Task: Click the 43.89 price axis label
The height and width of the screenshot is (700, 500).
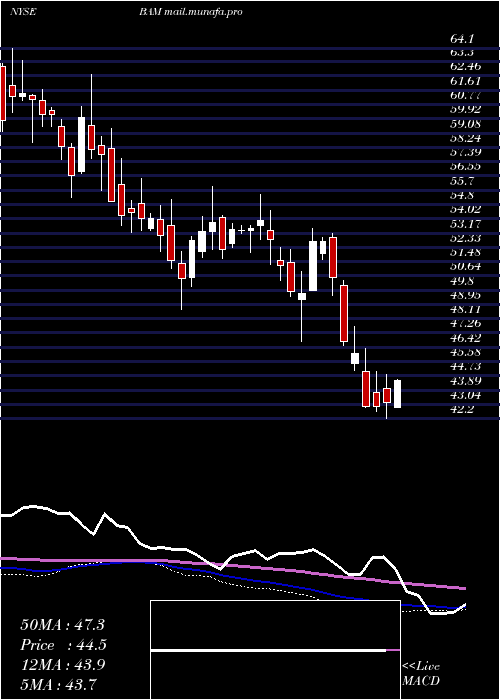Action: [465, 381]
